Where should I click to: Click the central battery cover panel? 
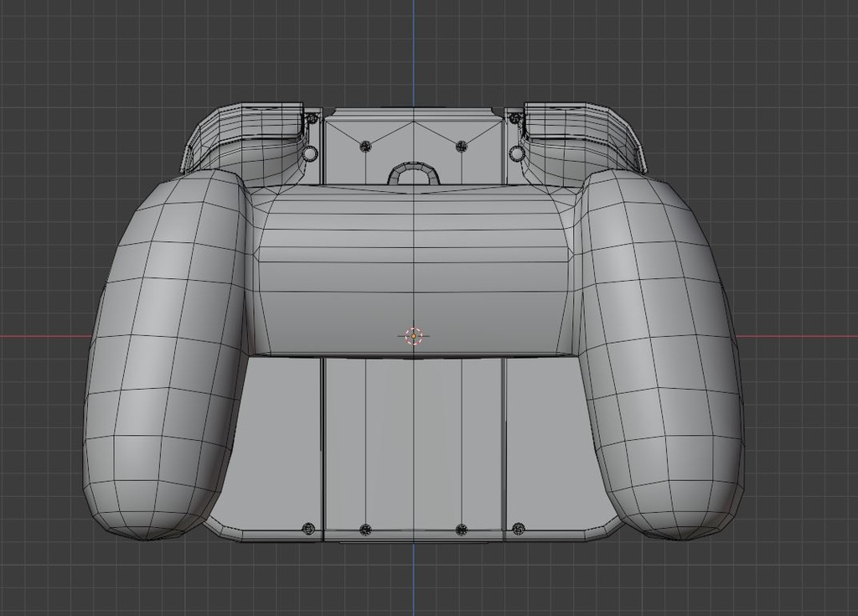coord(415,444)
